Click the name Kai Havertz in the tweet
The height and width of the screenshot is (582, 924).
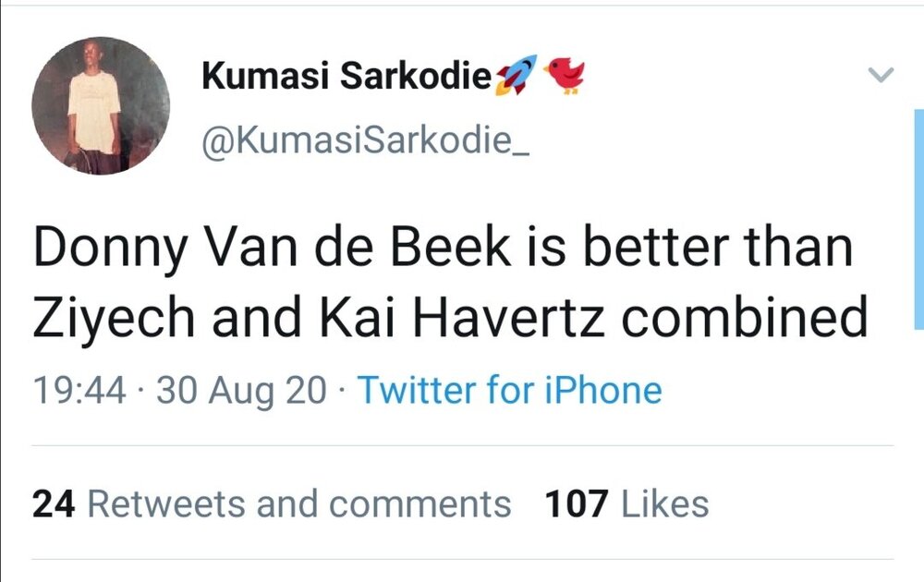point(462,318)
